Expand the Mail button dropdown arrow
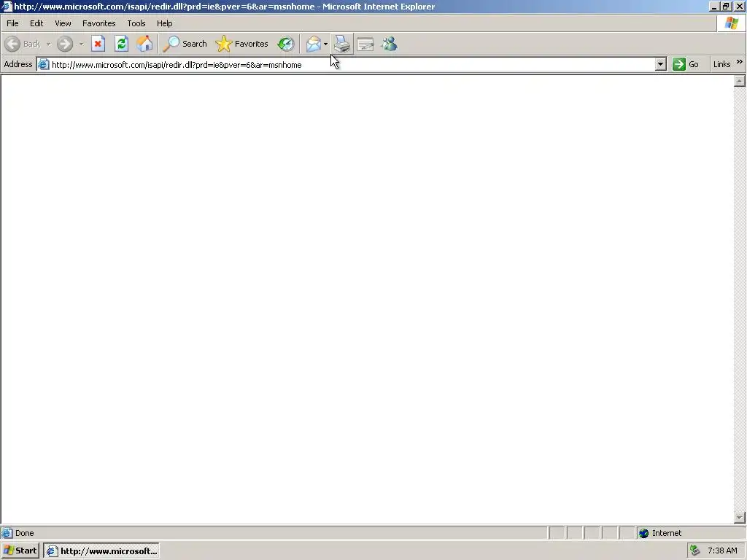This screenshot has width=747, height=560. (326, 44)
